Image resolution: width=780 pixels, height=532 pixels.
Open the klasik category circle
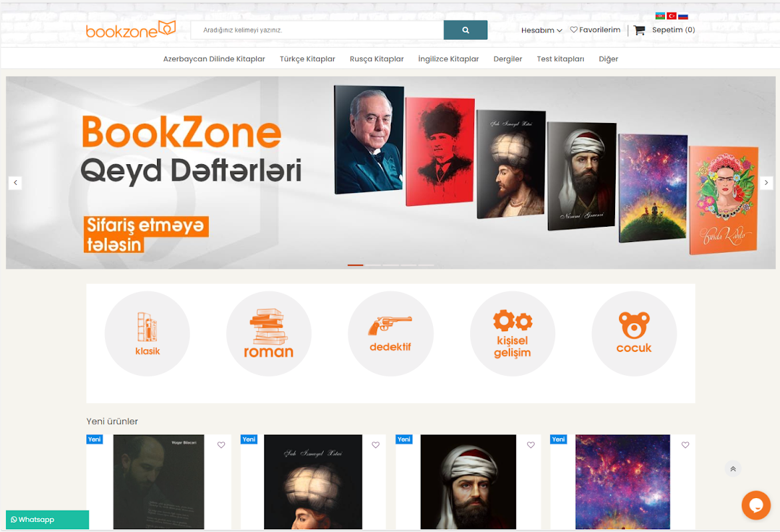(147, 333)
